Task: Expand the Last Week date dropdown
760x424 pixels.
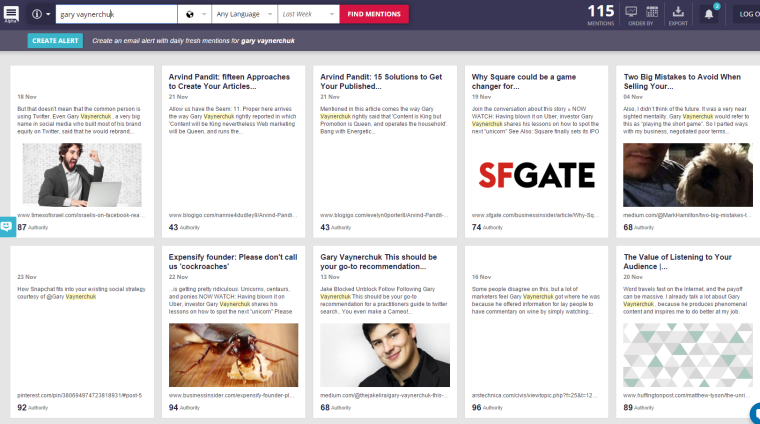Action: (308, 14)
